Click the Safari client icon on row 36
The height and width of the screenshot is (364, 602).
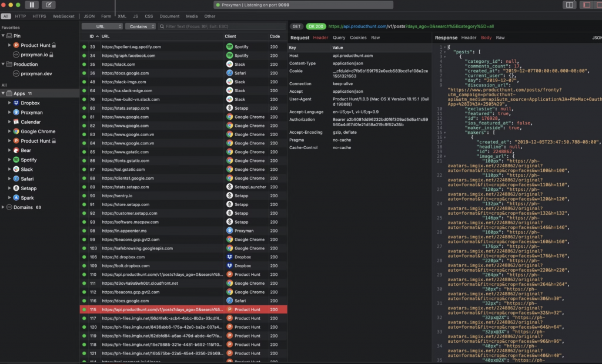[230, 73]
